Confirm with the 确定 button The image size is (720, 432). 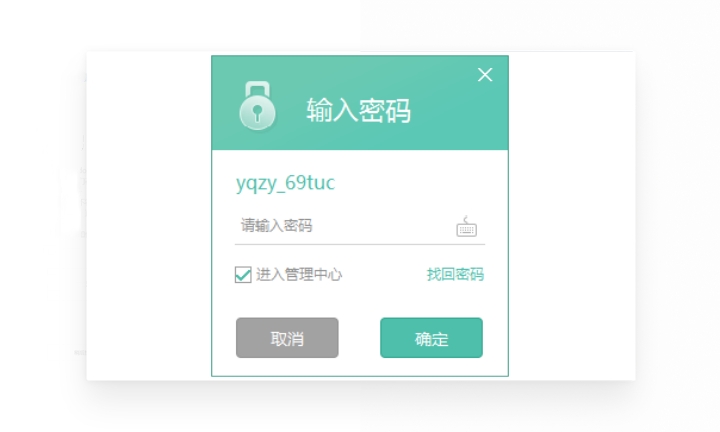click(431, 338)
